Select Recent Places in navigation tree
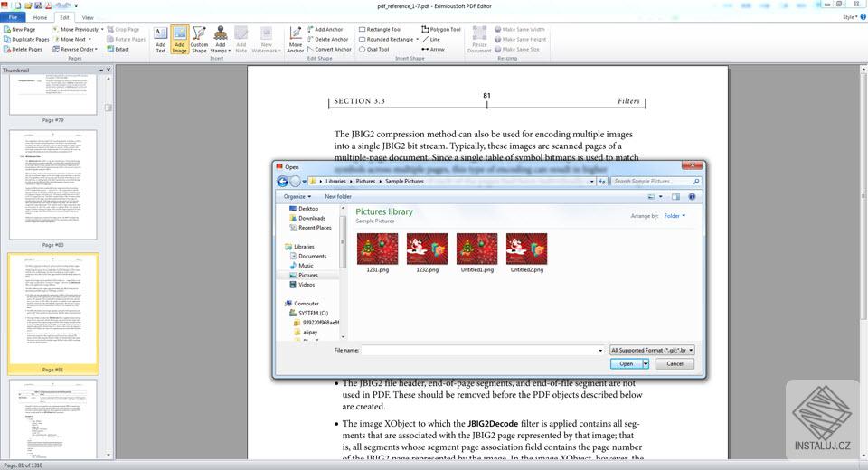Screen dimensions: 868x470 [310, 228]
